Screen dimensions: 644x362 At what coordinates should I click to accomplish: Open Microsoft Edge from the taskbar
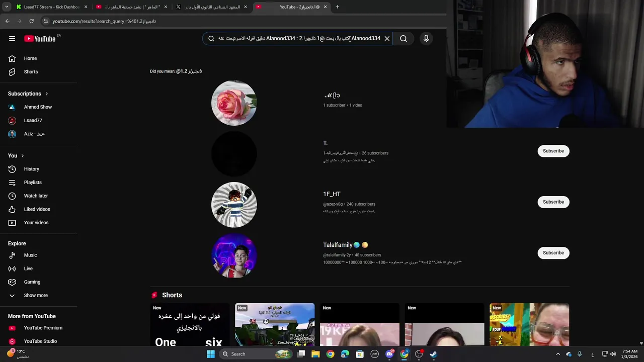(345, 354)
